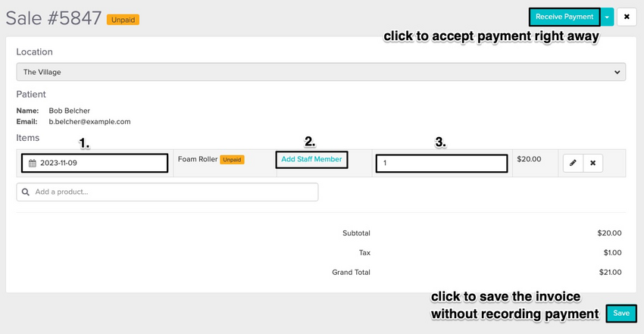Click the $20.00 item price in the row

529,159
